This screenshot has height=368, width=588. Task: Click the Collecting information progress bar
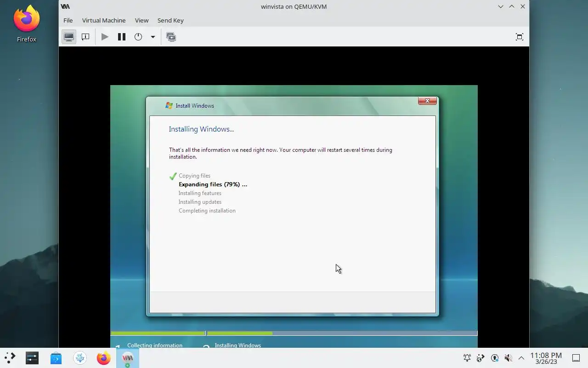158,333
